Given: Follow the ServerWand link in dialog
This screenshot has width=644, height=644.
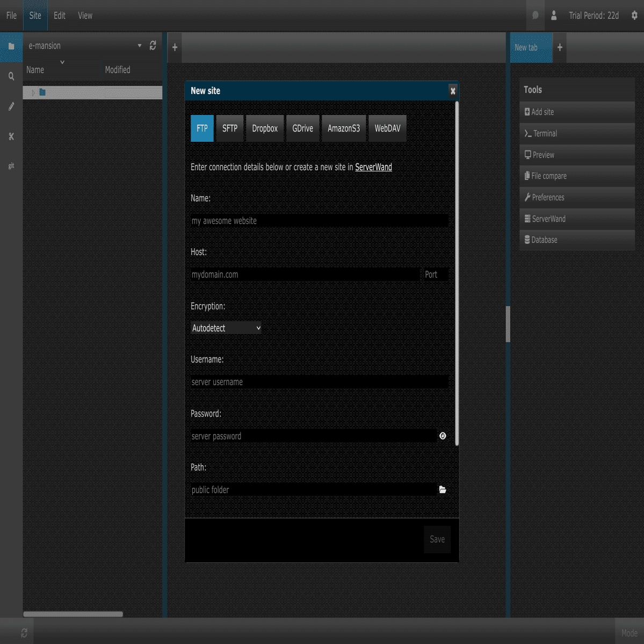Looking at the screenshot, I should tap(373, 167).
